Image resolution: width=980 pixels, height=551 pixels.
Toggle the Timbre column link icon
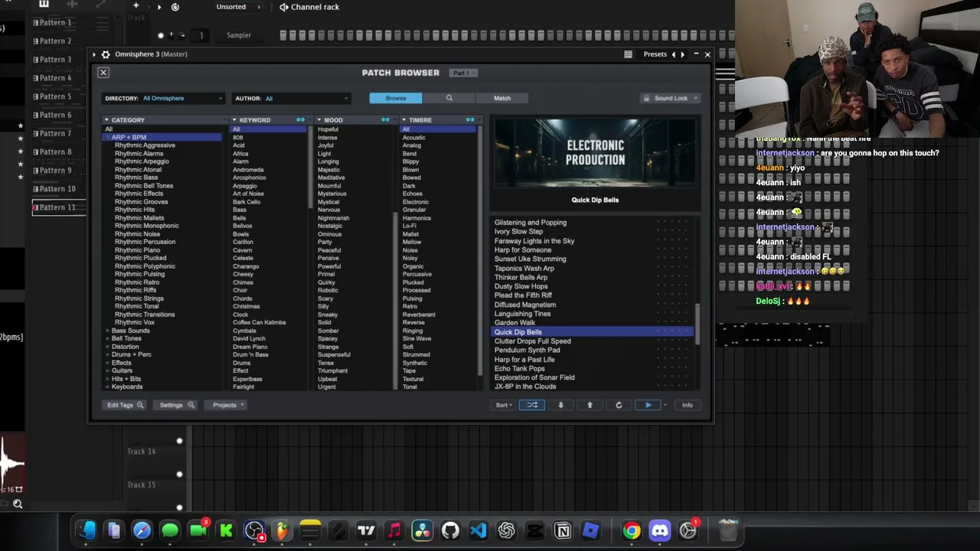pos(470,120)
